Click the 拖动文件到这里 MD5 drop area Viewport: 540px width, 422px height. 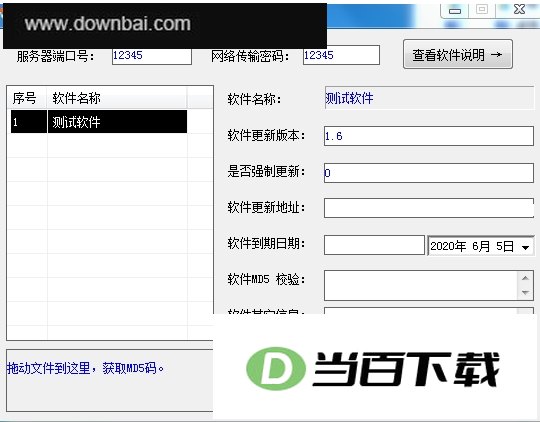click(110, 380)
